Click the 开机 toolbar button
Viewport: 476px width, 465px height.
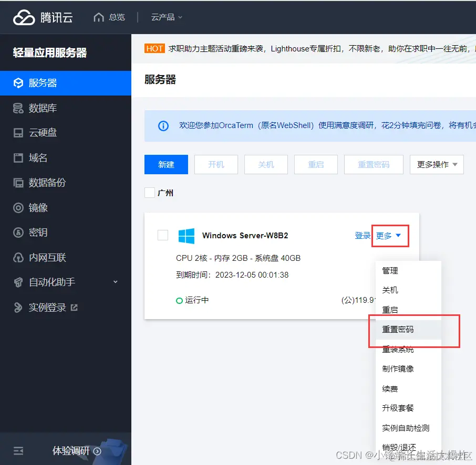pyautogui.click(x=216, y=164)
